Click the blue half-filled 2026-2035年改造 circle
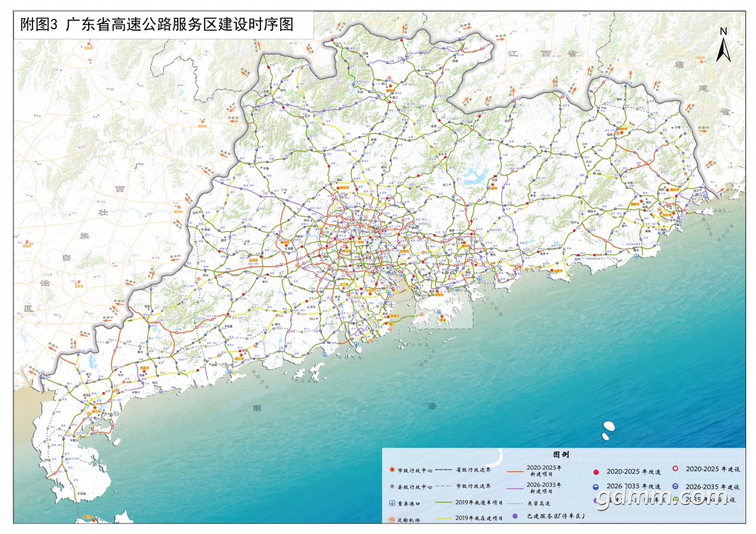 coord(595,487)
